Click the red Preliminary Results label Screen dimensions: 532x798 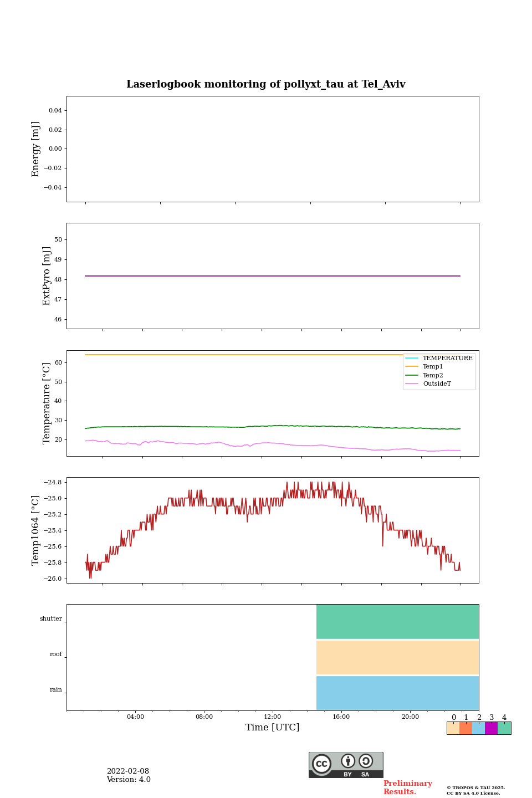(x=407, y=787)
